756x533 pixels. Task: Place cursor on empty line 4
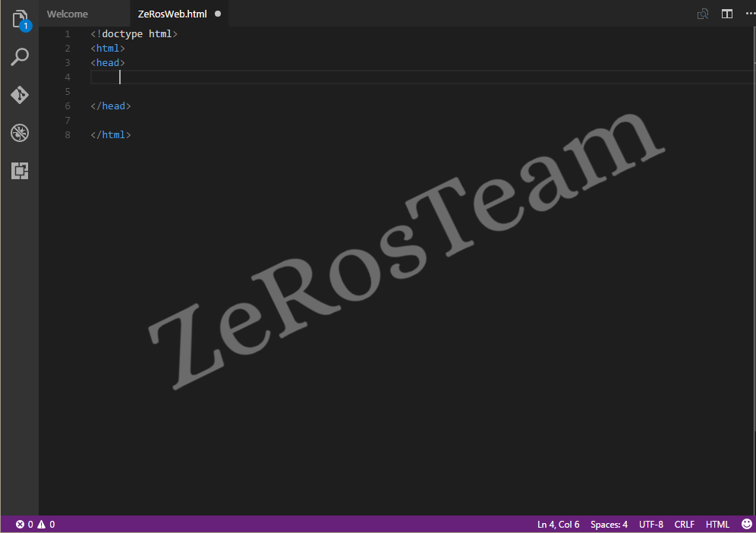pos(422,77)
